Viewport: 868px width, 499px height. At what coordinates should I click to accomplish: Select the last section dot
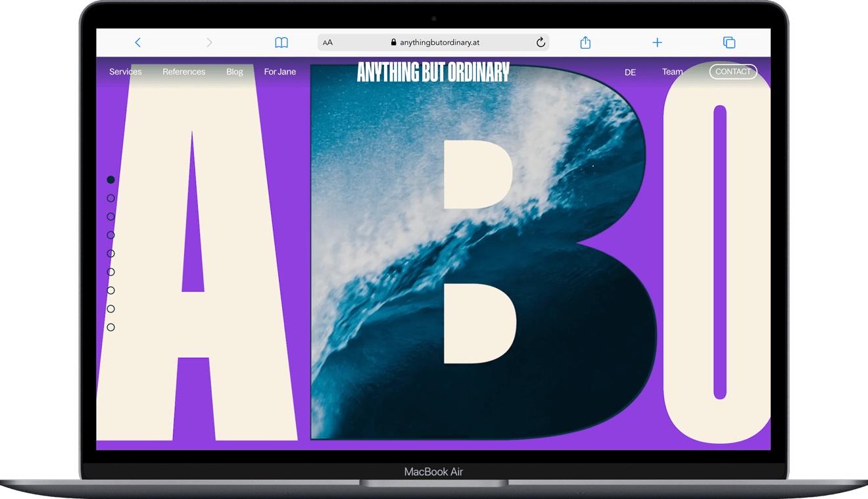coord(110,327)
